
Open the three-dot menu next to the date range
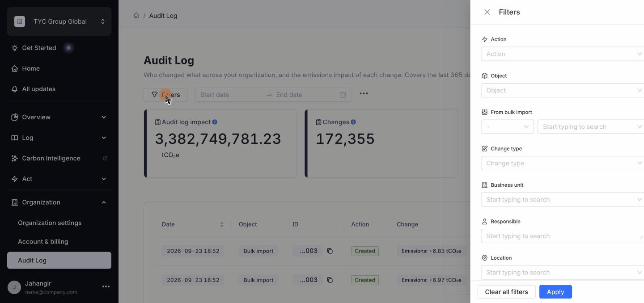pos(364,94)
